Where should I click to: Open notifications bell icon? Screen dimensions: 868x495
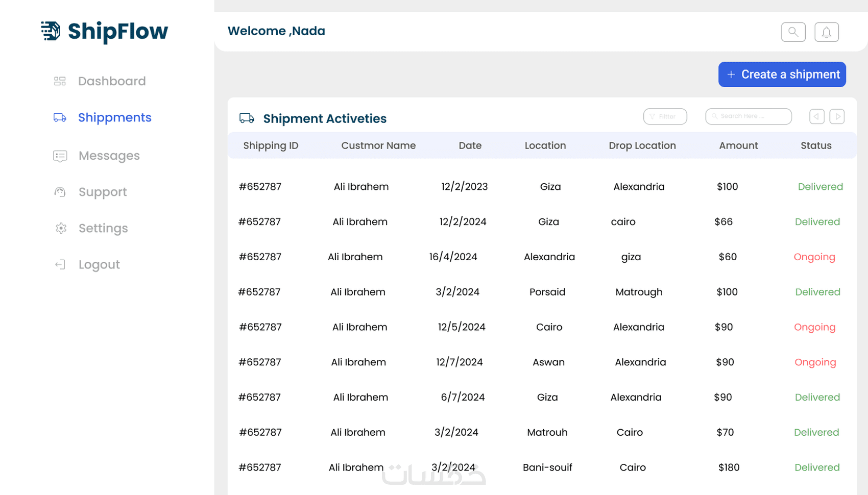[x=826, y=32]
